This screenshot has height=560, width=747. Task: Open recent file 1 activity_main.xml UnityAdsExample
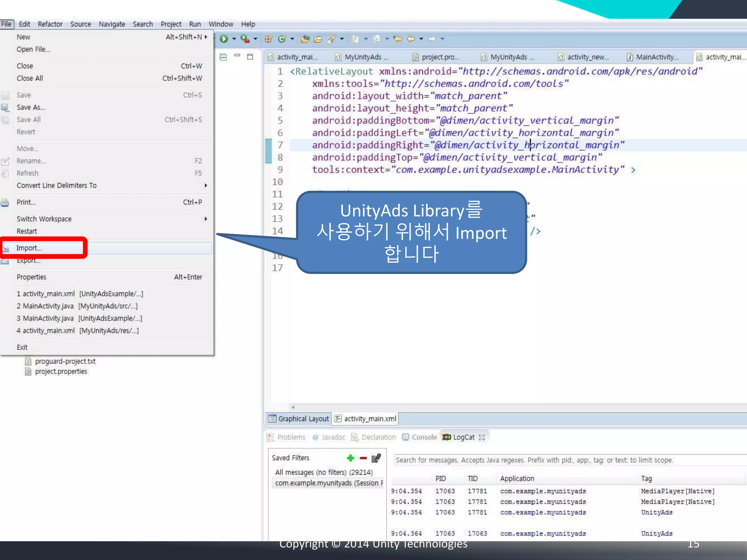(107, 294)
